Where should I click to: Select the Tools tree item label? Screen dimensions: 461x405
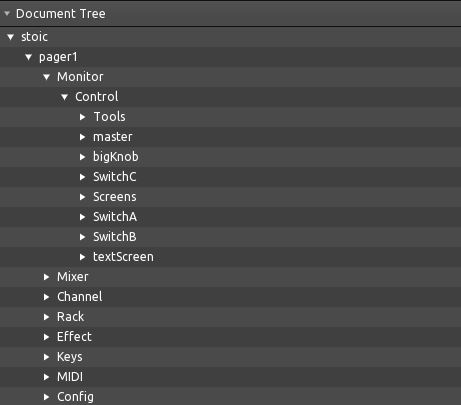110,117
